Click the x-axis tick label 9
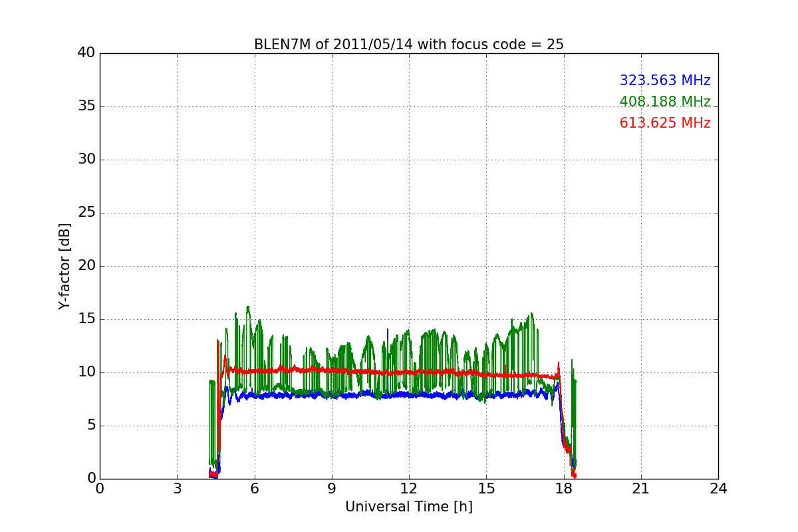Viewport: 798px width, 532px height. pyautogui.click(x=331, y=488)
